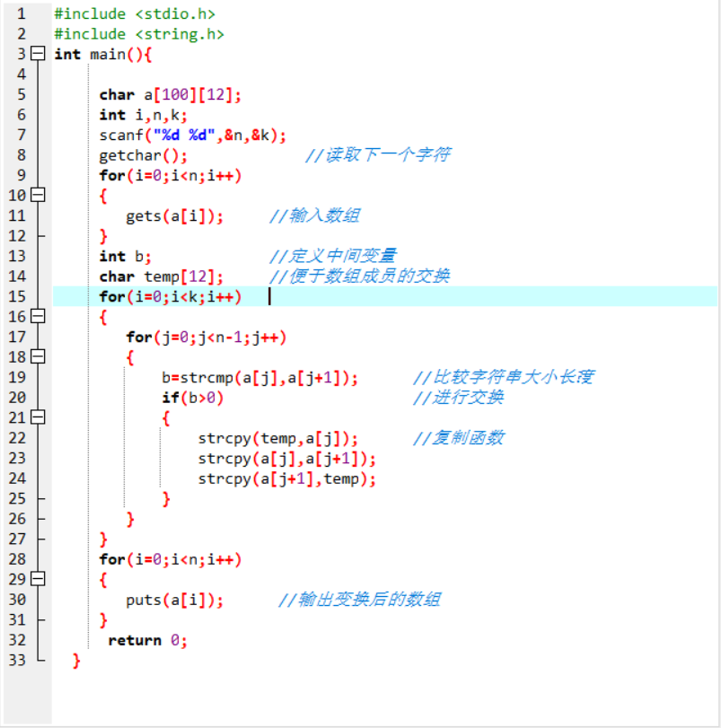
Task: Click the return 0; statement
Action: point(147,641)
